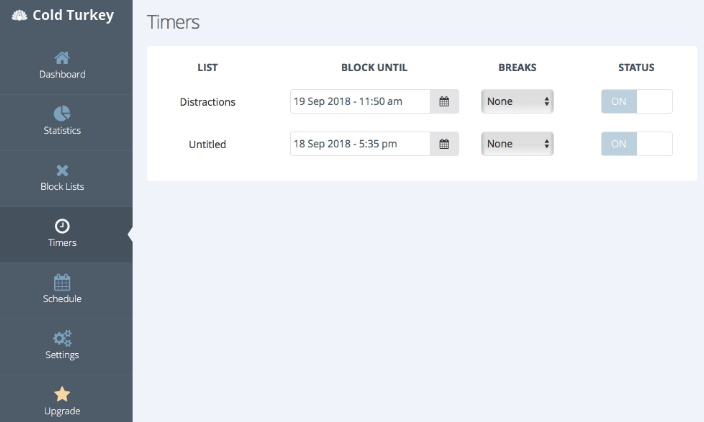Click the Statistics label in the sidebar
This screenshot has height=422, width=704.
[x=62, y=131]
